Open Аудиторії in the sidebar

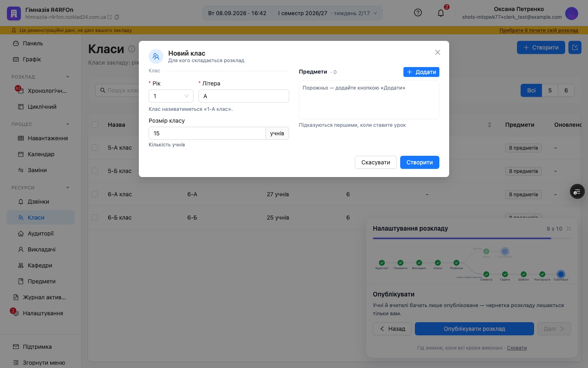click(41, 233)
